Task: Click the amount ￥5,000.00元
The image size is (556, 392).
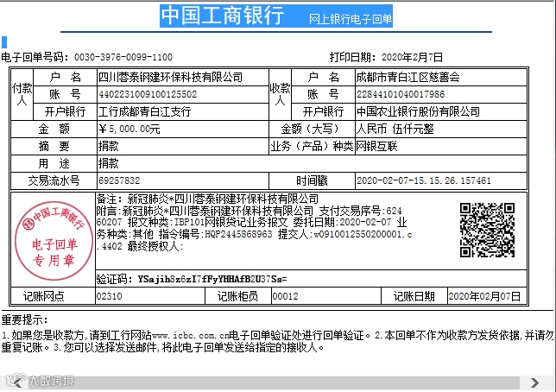Action: (x=130, y=129)
